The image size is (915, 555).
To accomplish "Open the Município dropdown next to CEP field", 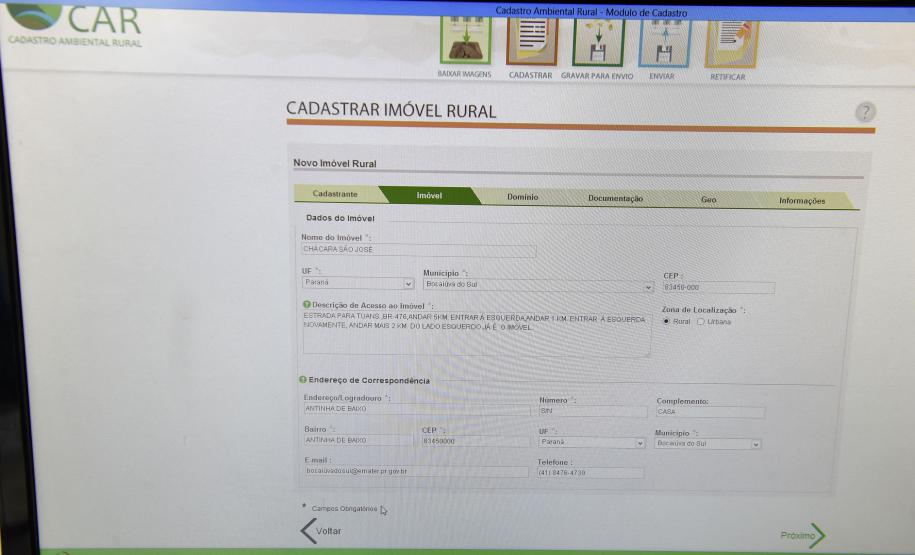I will 538,285.
